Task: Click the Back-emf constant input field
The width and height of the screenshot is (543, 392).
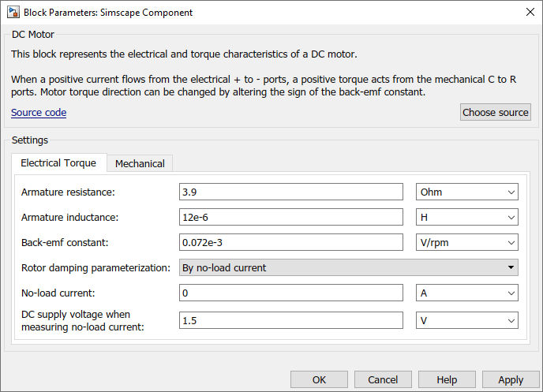Action: click(x=291, y=242)
